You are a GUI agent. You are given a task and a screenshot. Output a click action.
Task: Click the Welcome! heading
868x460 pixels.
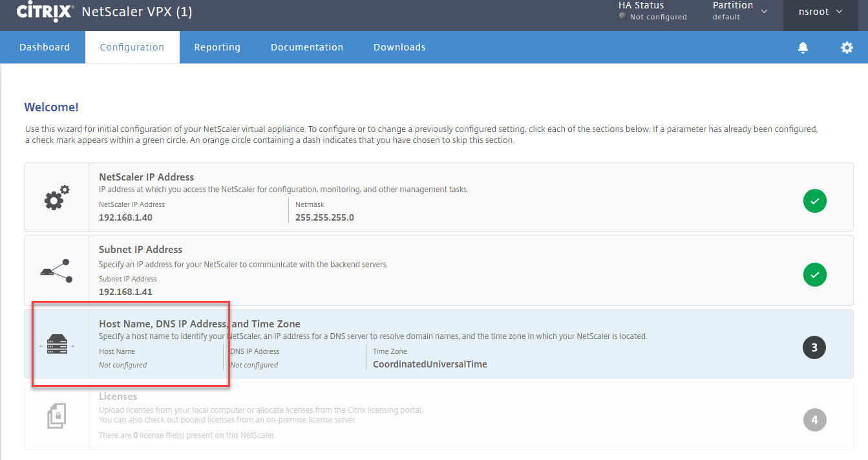(51, 107)
